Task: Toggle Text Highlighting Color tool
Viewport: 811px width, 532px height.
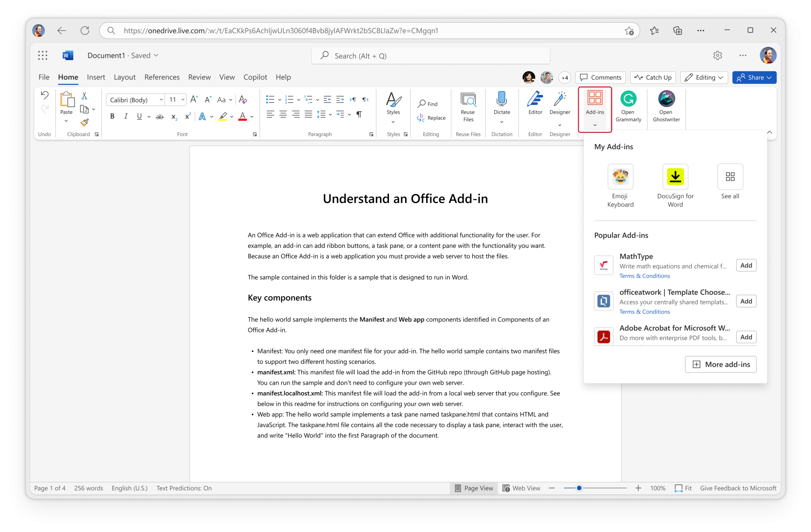Action: click(x=222, y=118)
